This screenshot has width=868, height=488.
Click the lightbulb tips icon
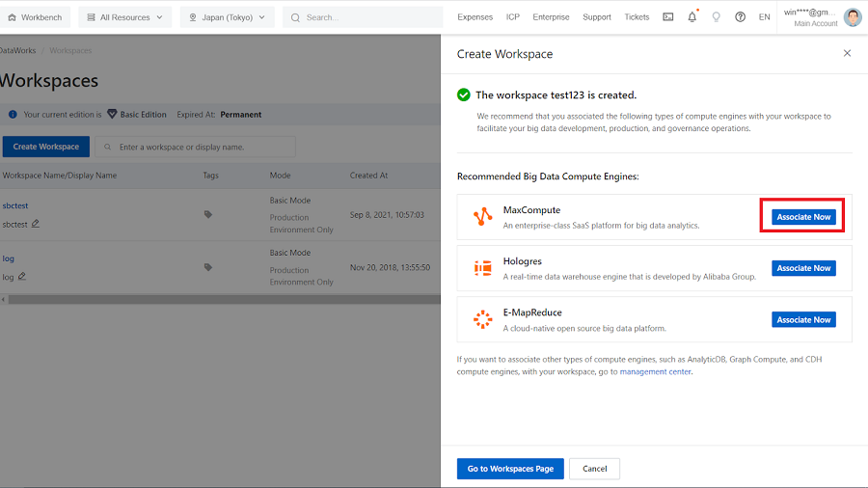coord(716,17)
